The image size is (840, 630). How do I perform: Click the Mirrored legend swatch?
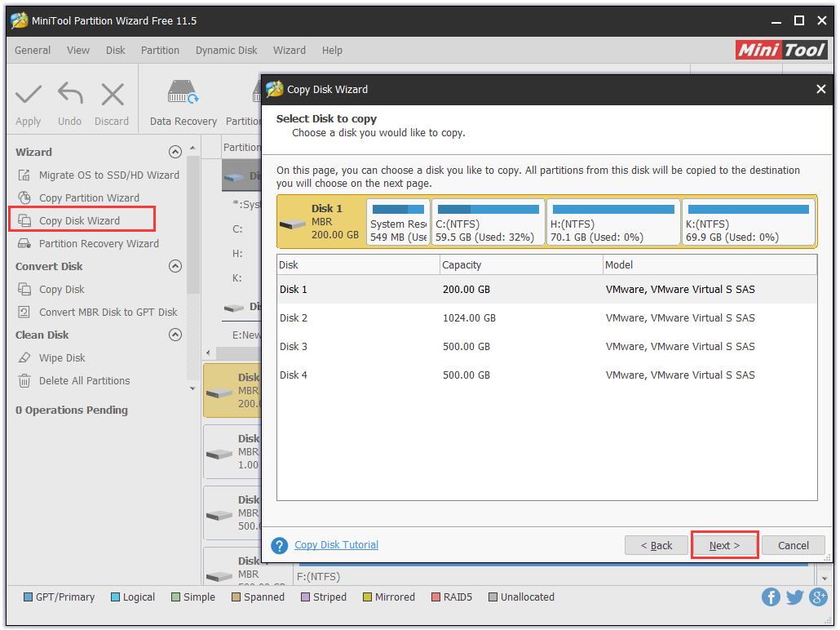tap(368, 598)
